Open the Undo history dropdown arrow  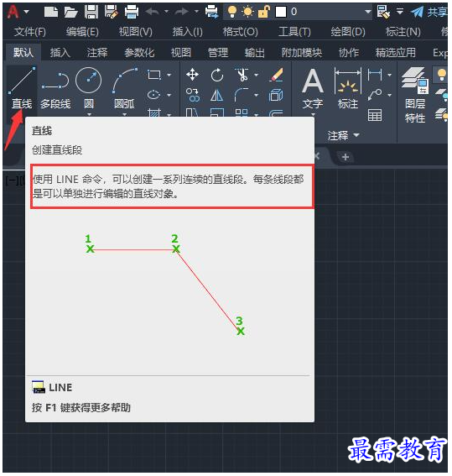pyautogui.click(x=166, y=12)
